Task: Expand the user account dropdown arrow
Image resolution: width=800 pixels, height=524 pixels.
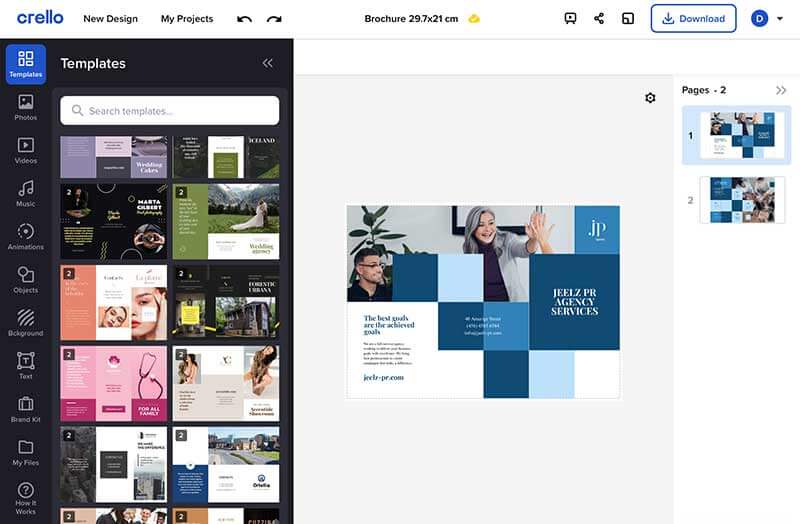Action: click(x=780, y=19)
